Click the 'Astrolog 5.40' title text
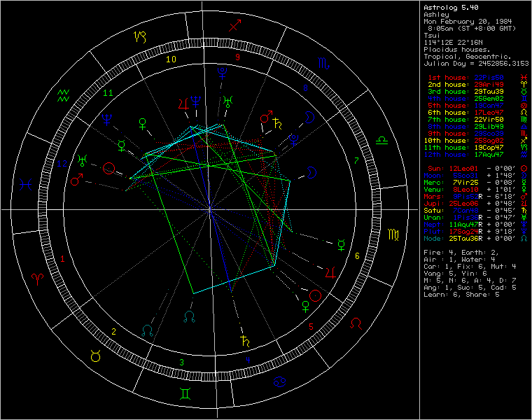The image size is (532, 420). tap(451, 8)
